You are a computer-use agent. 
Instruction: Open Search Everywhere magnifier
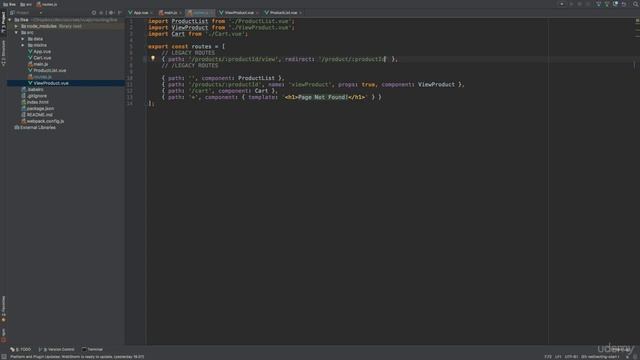tap(636, 4)
